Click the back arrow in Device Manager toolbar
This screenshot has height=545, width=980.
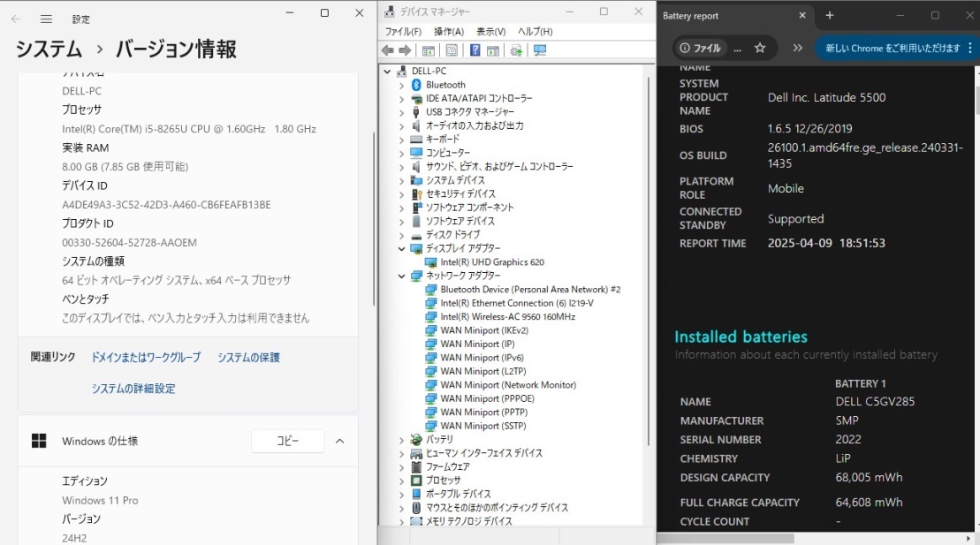coord(388,50)
